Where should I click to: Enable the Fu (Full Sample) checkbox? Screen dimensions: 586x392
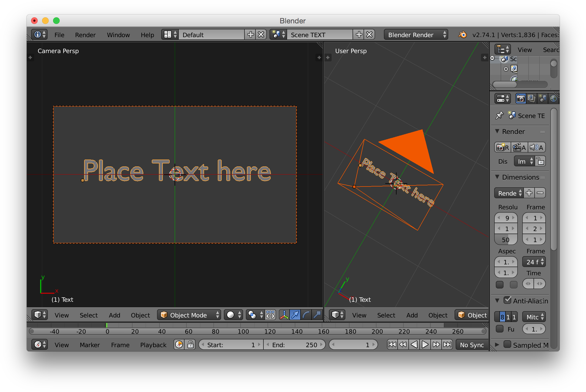tap(500, 328)
